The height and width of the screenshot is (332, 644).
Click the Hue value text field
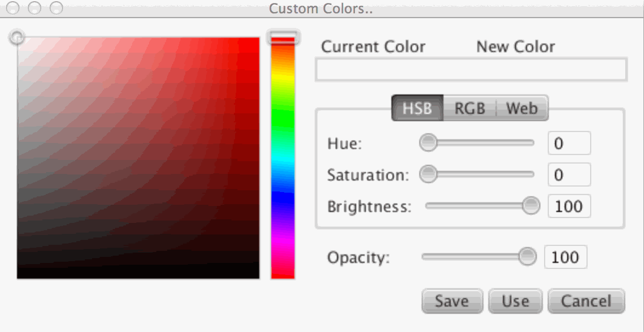[x=568, y=144]
